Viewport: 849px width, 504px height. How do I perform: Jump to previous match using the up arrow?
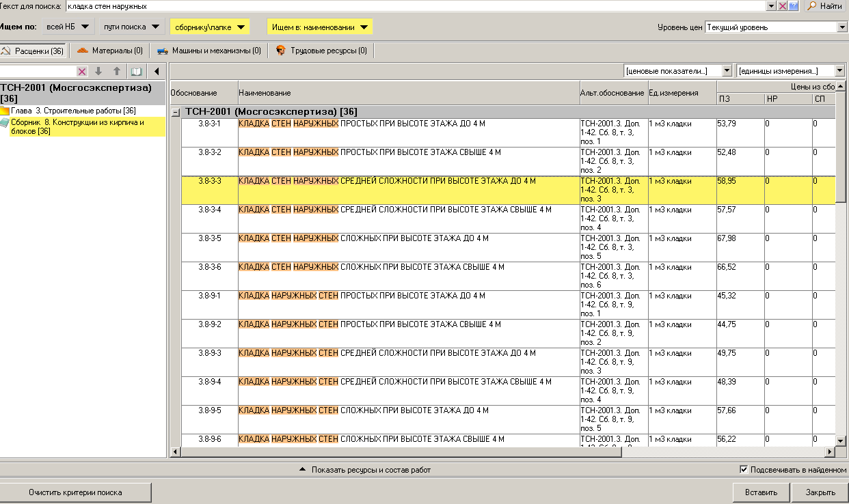117,71
